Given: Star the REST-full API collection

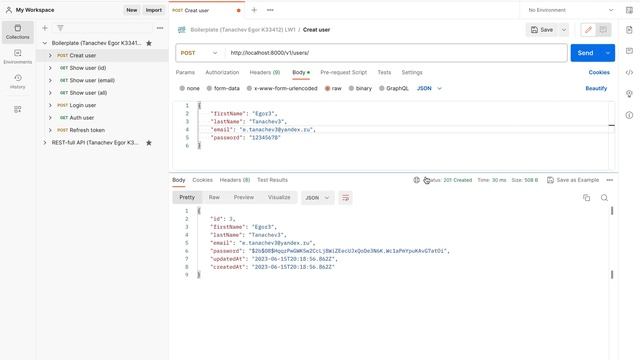Looking at the screenshot, I should click(x=149, y=142).
